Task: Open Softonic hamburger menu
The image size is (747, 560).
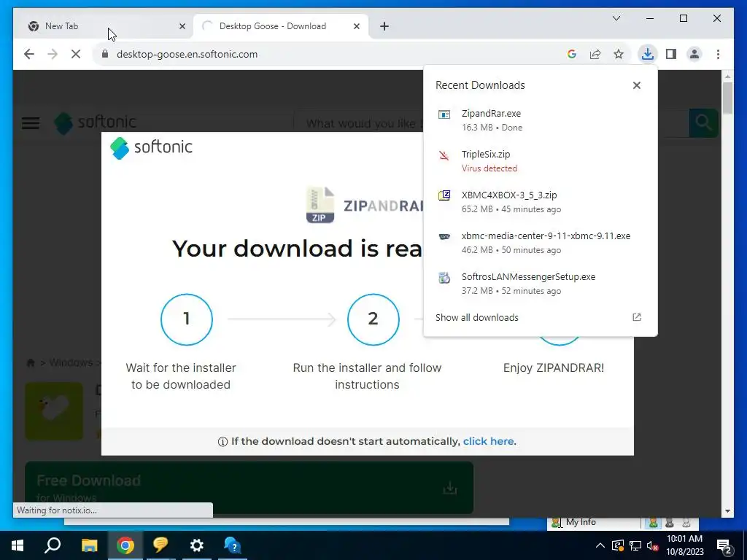Action: 31,123
